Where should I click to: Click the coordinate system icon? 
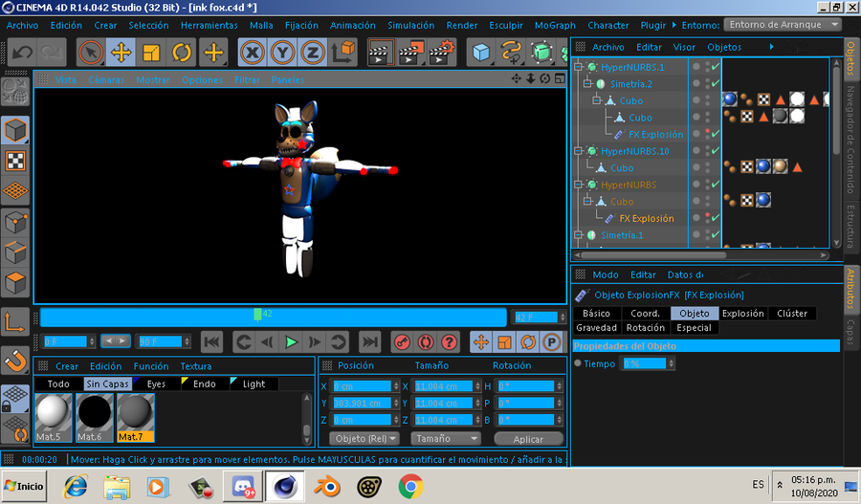pyautogui.click(x=342, y=53)
